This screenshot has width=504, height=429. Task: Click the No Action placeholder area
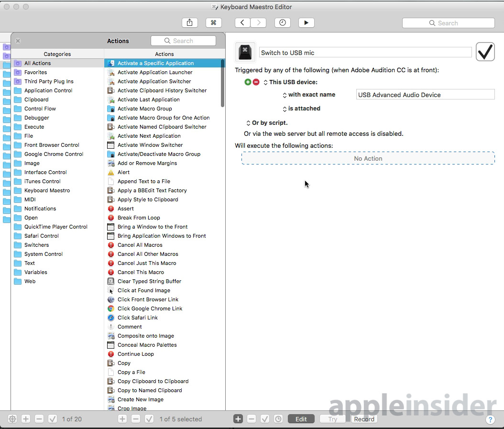click(x=368, y=158)
